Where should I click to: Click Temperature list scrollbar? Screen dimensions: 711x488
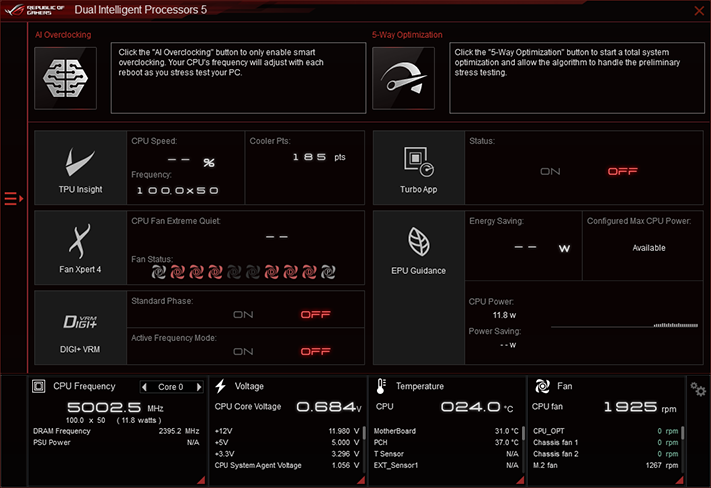click(523, 433)
